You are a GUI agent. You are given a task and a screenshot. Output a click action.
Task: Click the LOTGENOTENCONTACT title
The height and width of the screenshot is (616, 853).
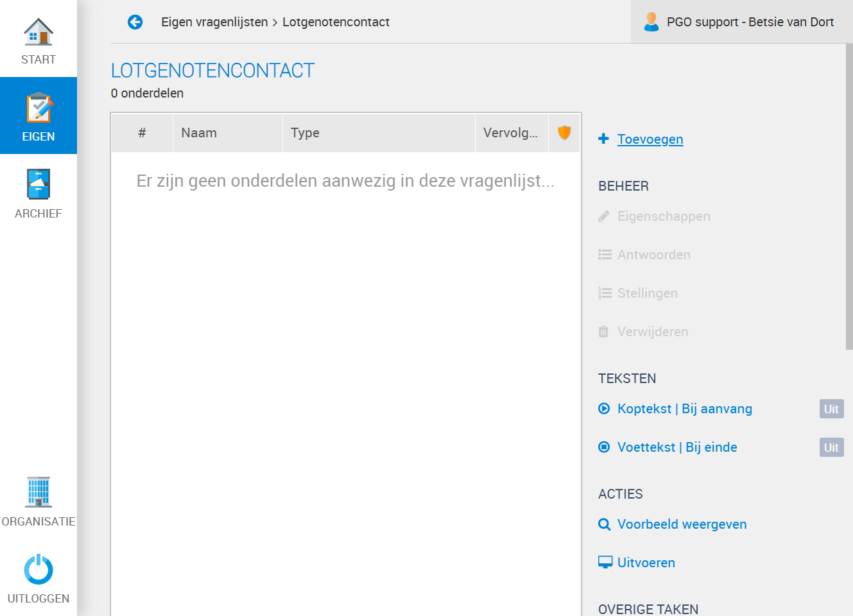click(212, 70)
